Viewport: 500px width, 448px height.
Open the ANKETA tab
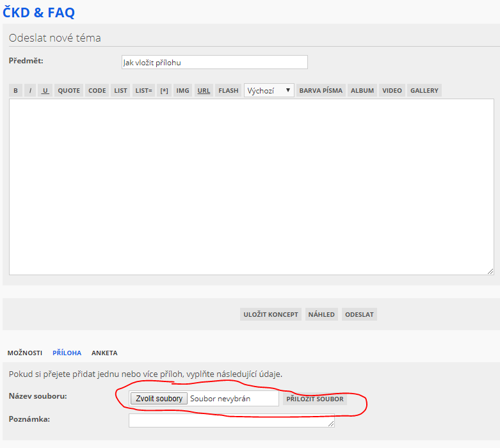coord(104,353)
